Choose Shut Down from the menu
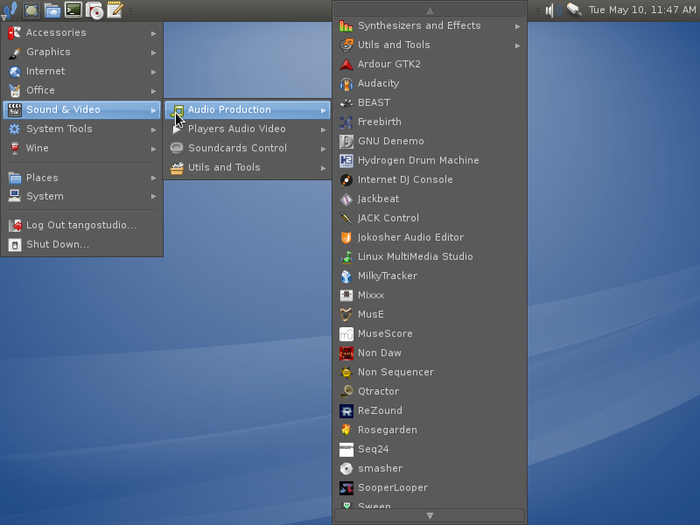Image resolution: width=700 pixels, height=525 pixels. pos(57,244)
